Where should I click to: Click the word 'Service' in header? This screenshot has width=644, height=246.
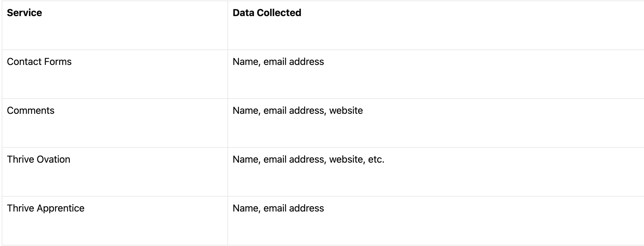coord(24,13)
